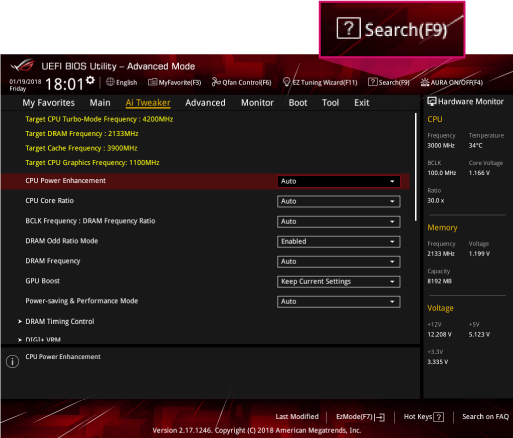The image size is (513, 438).
Task: Click memory capacity value 8192 MB
Action: pyautogui.click(x=440, y=281)
